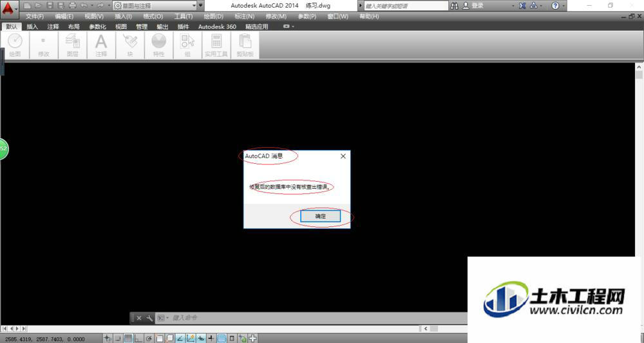Toggle Infer Constraints in status bar
Image resolution: width=644 pixels, height=343 pixels.
107,338
